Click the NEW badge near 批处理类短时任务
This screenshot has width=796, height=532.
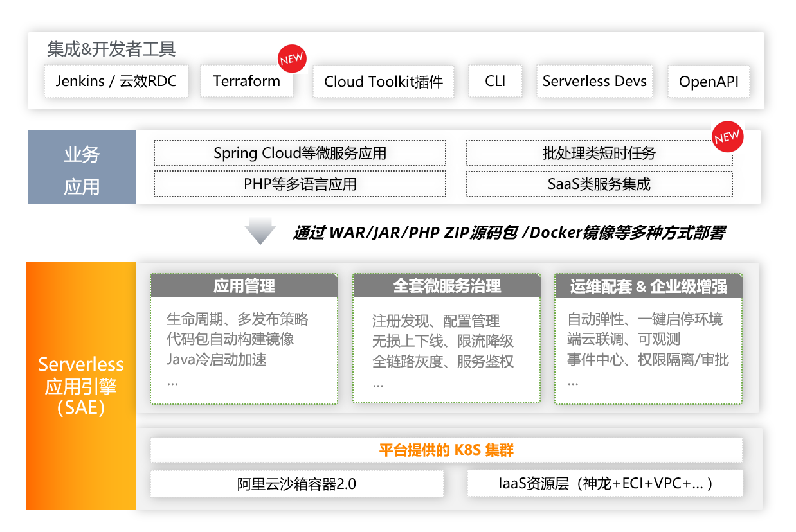[x=727, y=137]
